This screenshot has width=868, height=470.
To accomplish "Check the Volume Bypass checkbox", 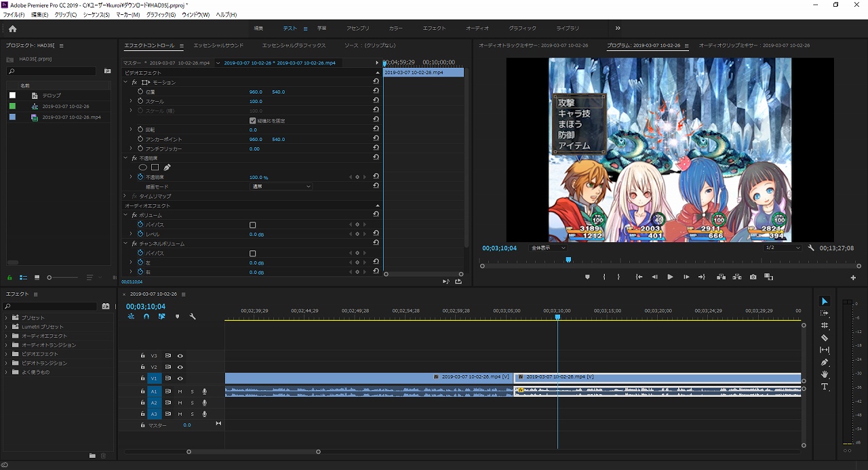I will (253, 224).
